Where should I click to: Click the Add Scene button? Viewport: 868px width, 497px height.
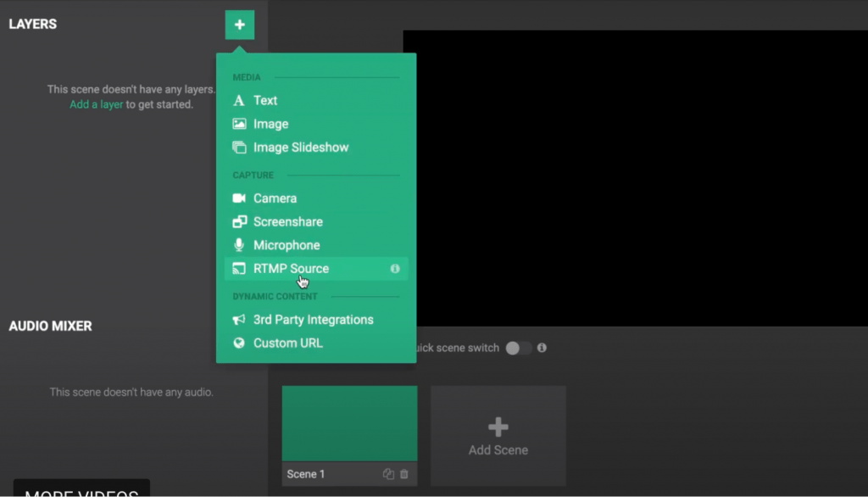point(498,434)
